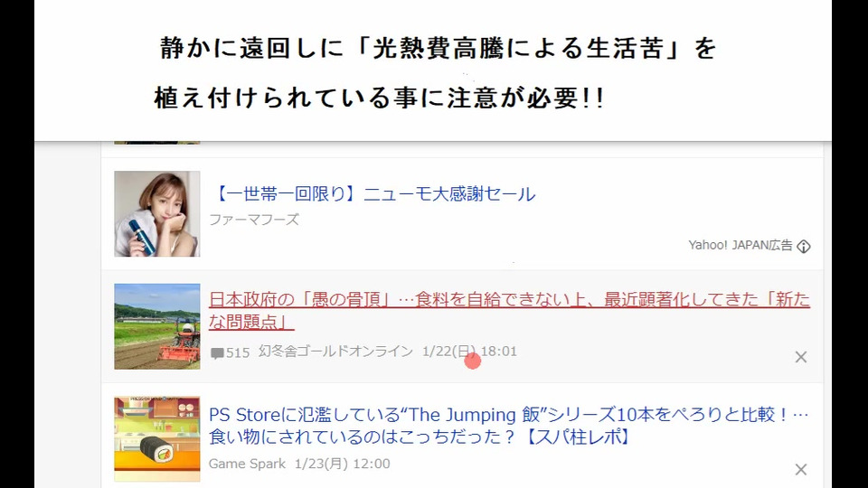Open the sushi roll game thumbnail
Image resolution: width=868 pixels, height=488 pixels.
click(x=157, y=439)
